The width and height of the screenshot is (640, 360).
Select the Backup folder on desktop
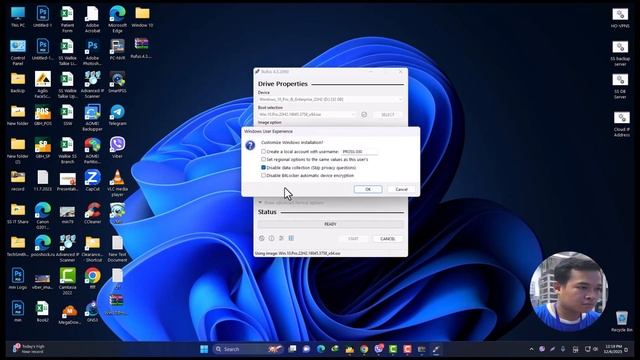coord(18,82)
